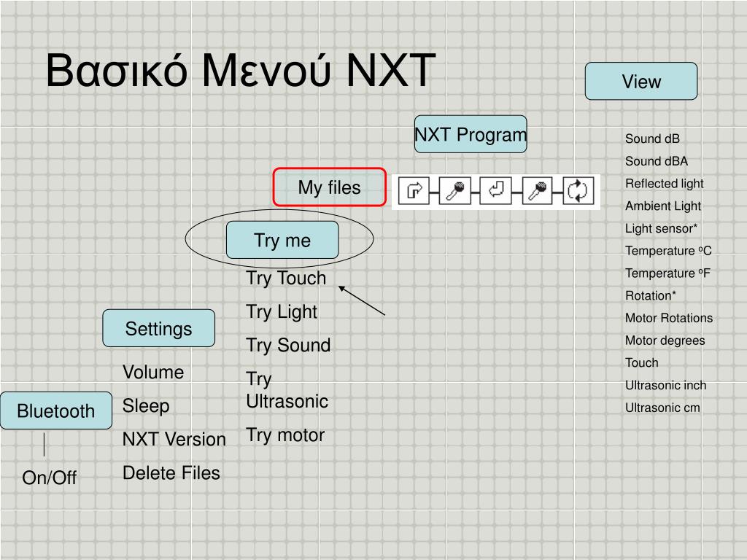747x560 pixels.
Task: Click the Sound dBA view option
Action: point(657,161)
